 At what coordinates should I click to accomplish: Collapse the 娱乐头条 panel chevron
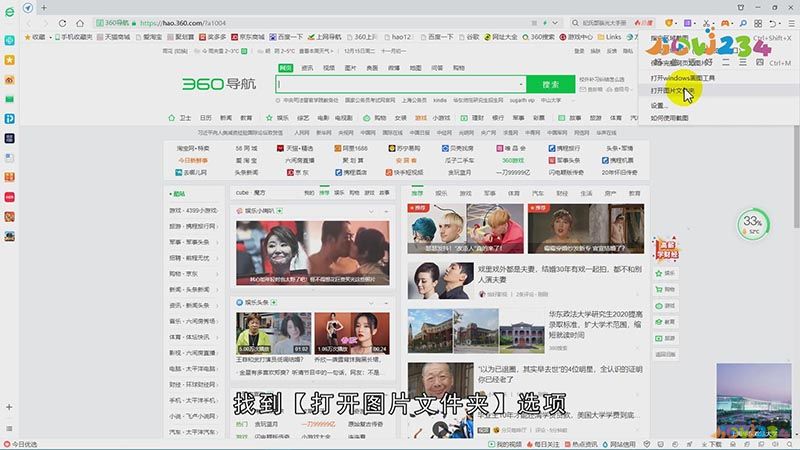(371, 303)
